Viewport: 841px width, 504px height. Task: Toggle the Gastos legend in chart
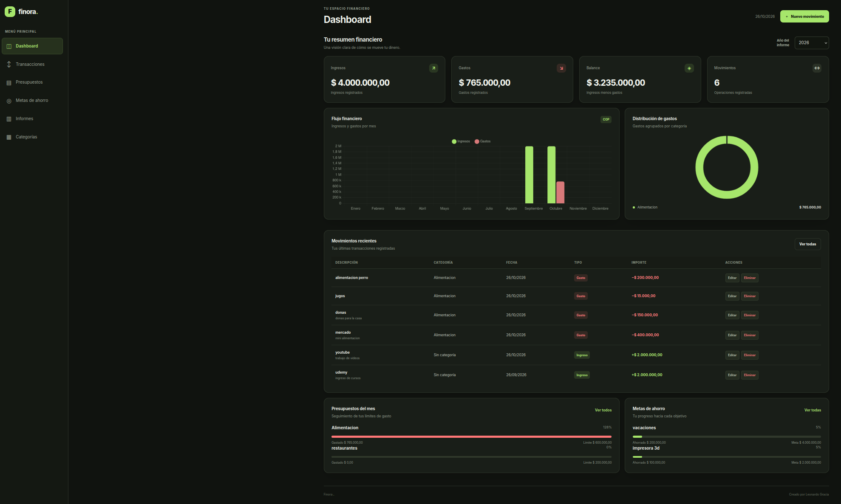(482, 141)
